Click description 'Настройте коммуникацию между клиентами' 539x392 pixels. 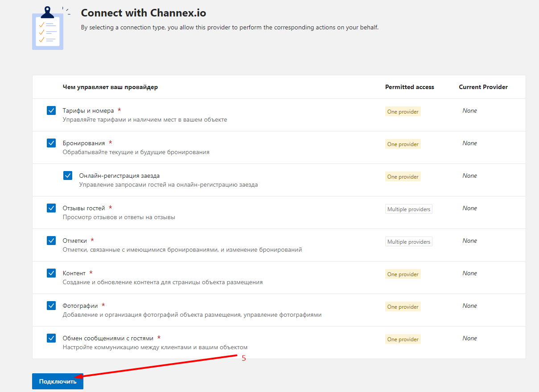155,347
